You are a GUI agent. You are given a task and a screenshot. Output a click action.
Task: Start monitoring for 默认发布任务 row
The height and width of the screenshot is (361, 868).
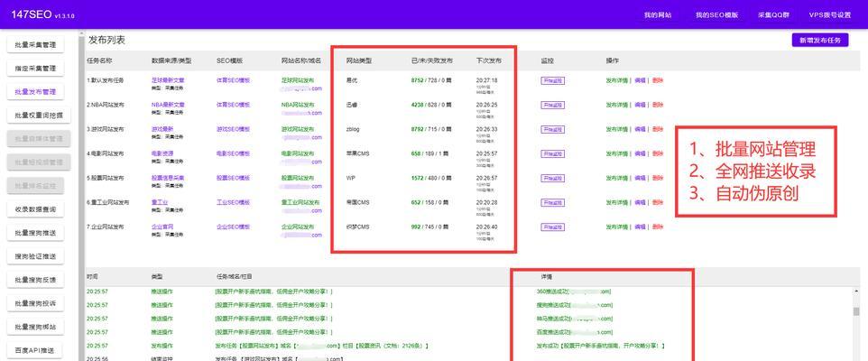pos(551,80)
